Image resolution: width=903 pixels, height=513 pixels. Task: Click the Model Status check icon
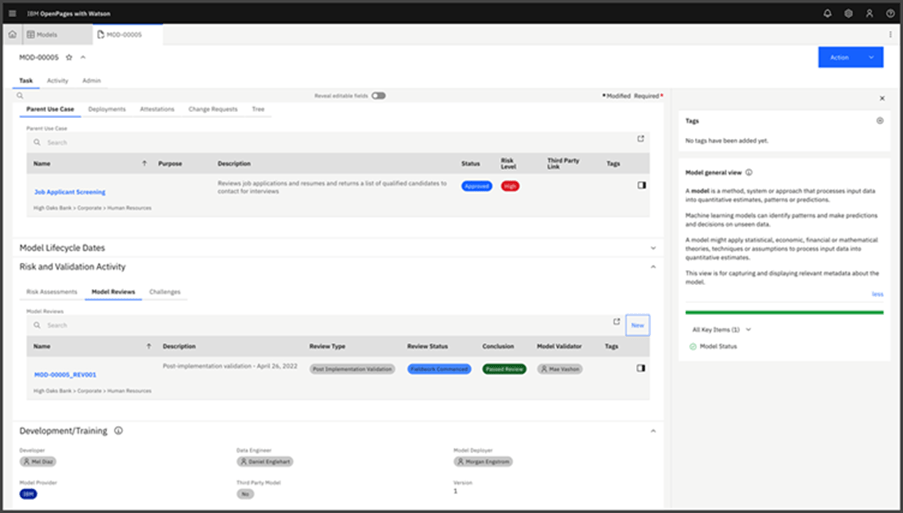click(x=693, y=347)
